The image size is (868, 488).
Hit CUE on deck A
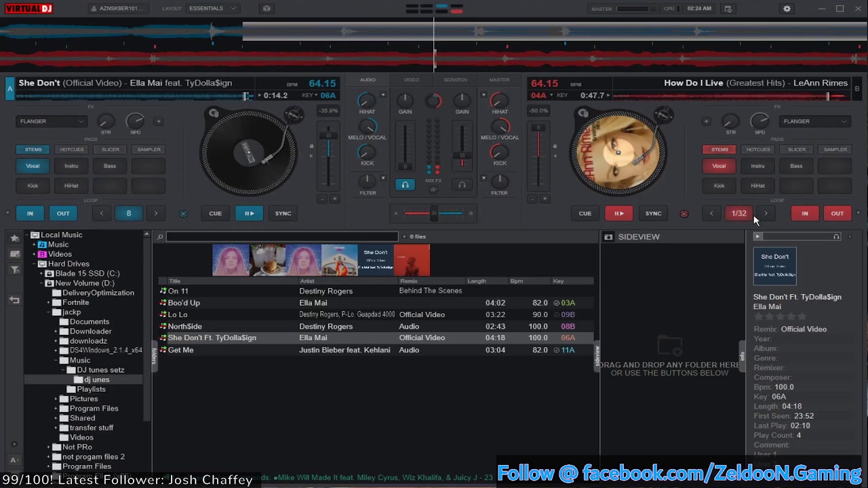click(215, 213)
